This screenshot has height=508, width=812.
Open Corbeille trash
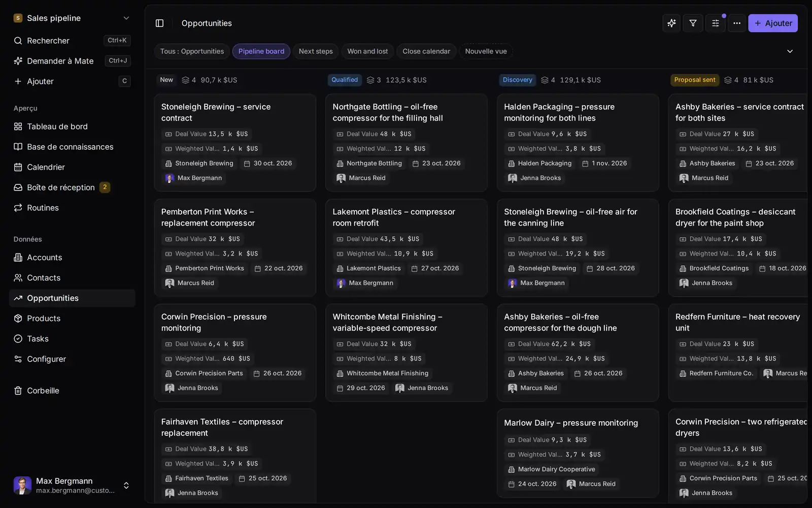[72, 391]
